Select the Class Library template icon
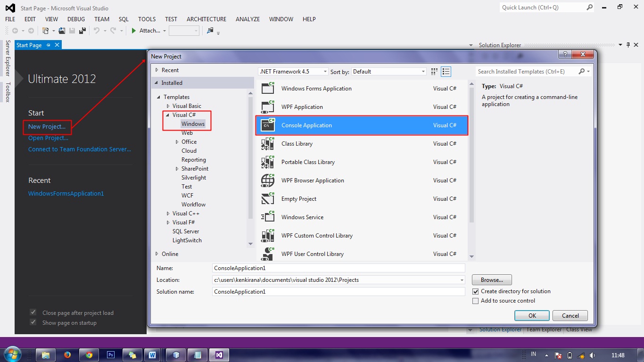 point(268,143)
